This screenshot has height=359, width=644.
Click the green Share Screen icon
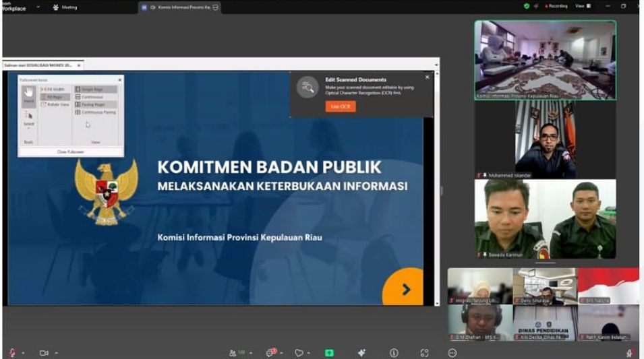[329, 353]
